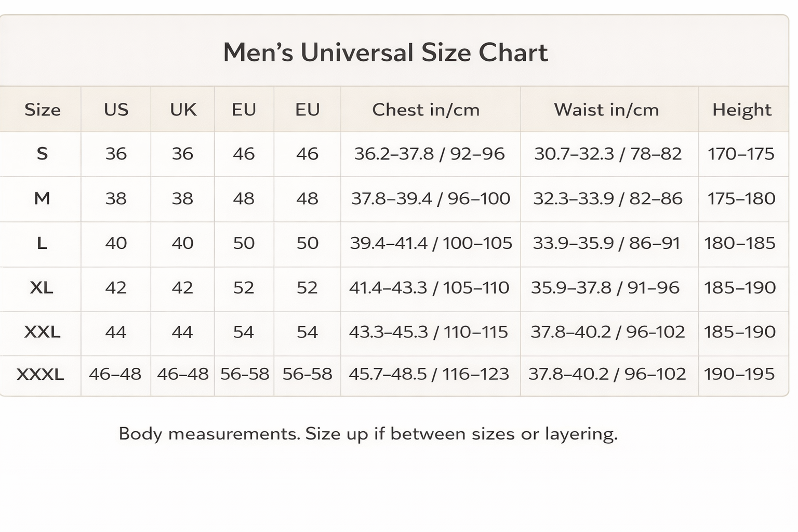Viewport: 798px width, 532px height.
Task: Select the XXL size row label
Action: coord(42,331)
